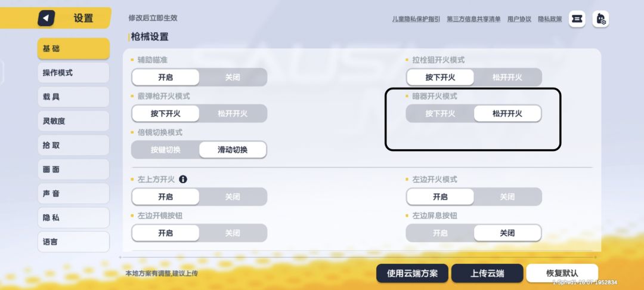Open the character settings icon with gear
644x290 pixels.
tap(600, 19)
